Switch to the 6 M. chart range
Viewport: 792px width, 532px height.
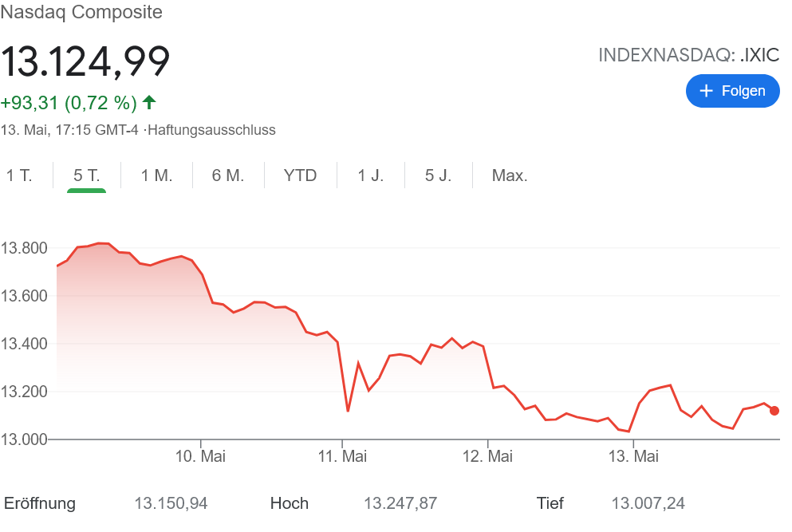pyautogui.click(x=228, y=175)
